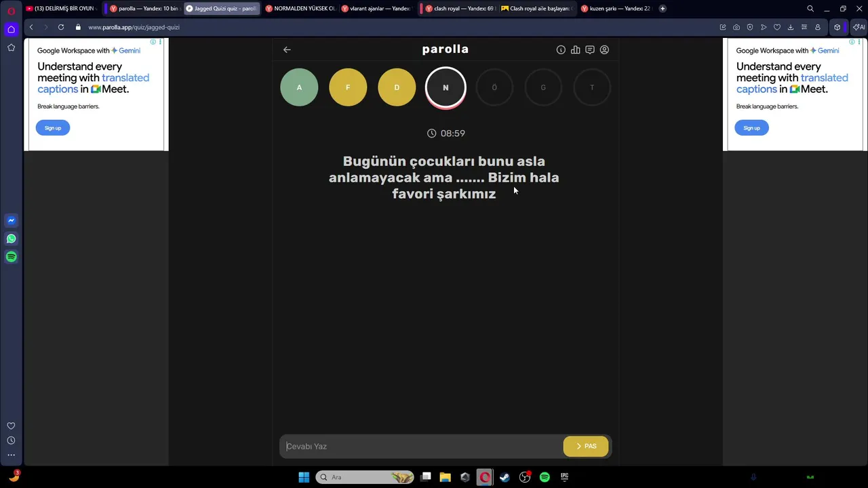The image size is (868, 488).
Task: Go back with the parolla arrow icon
Action: tap(287, 49)
